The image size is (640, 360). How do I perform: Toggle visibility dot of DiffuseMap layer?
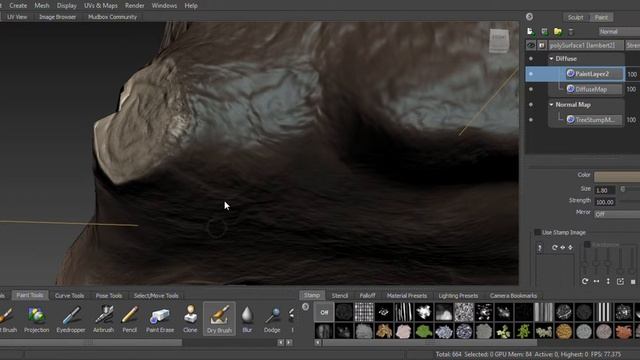[531, 89]
